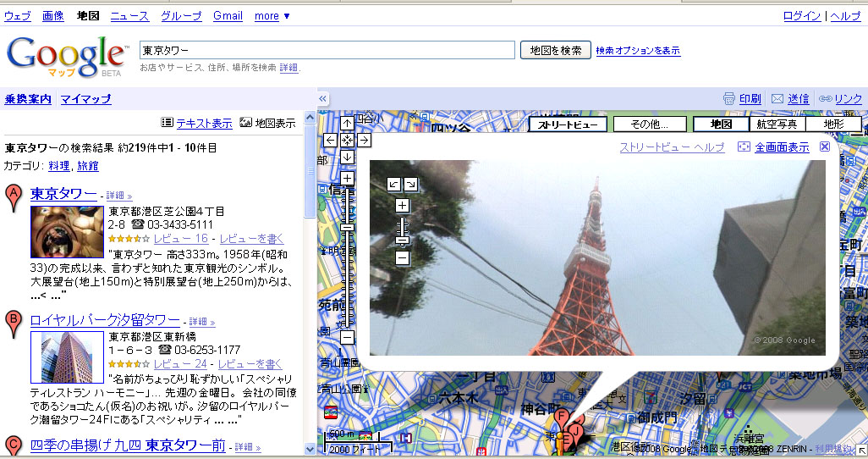The height and width of the screenshot is (459, 868).
Task: Zoom out the map with minus button
Action: [x=347, y=337]
